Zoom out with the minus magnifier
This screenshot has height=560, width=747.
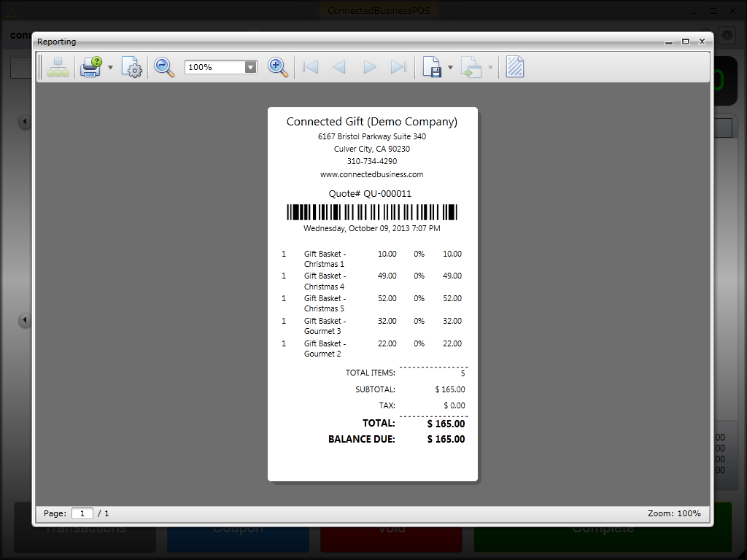[164, 68]
